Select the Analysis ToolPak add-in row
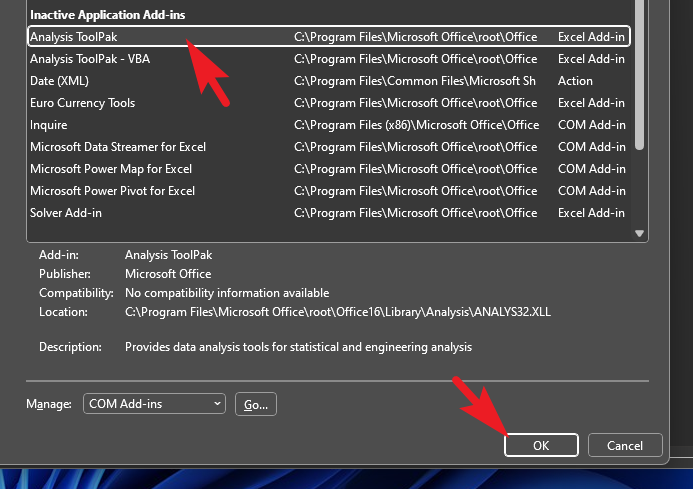 [329, 37]
